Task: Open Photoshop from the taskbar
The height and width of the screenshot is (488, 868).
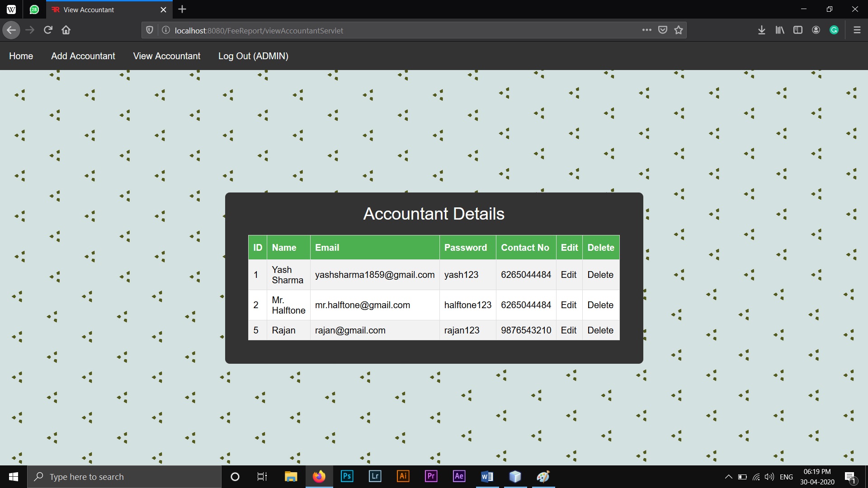Action: (347, 476)
